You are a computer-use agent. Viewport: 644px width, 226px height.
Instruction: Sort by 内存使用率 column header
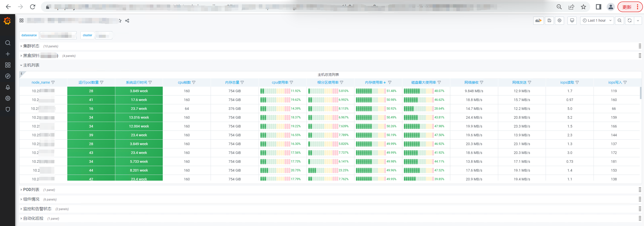pyautogui.click(x=374, y=82)
